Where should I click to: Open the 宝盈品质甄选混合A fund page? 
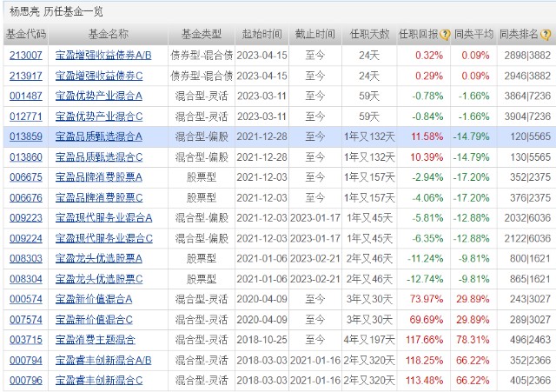pyautogui.click(x=99, y=136)
